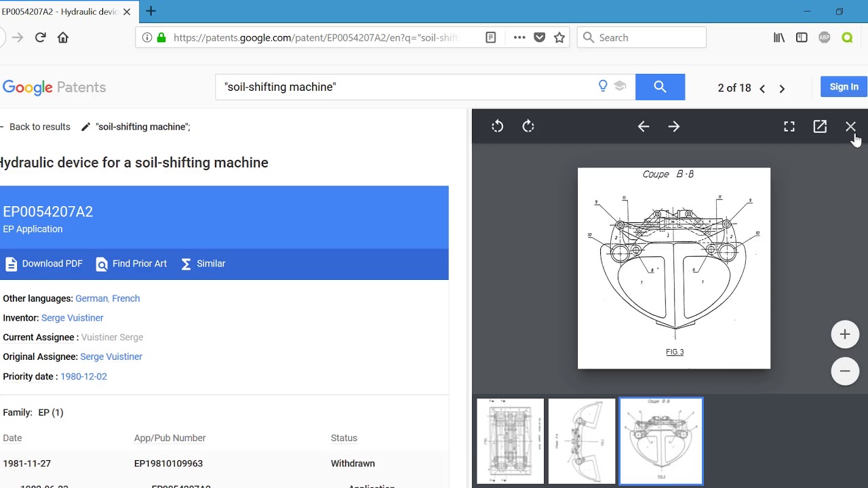Click application number EP19810109963
The width and height of the screenshot is (868, 488).
click(x=168, y=464)
